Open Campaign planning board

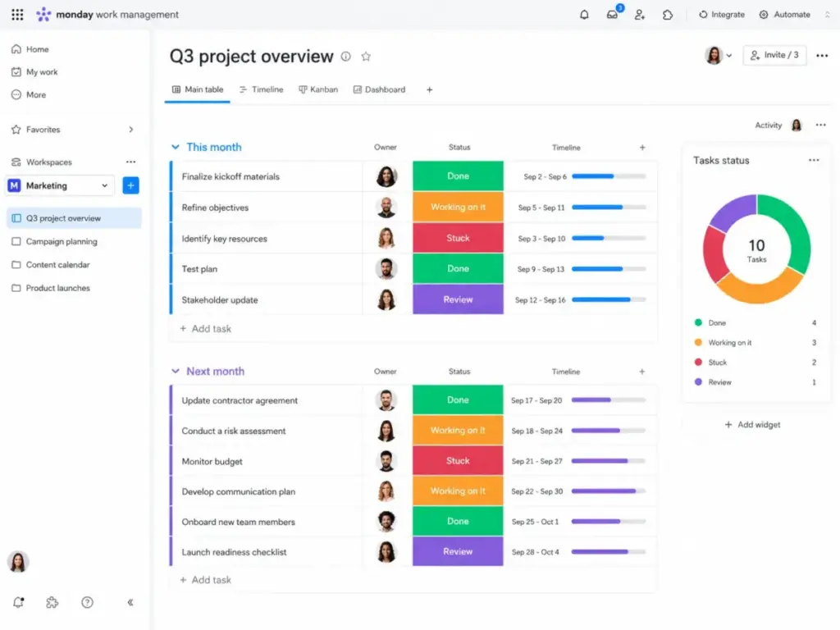tap(55, 242)
